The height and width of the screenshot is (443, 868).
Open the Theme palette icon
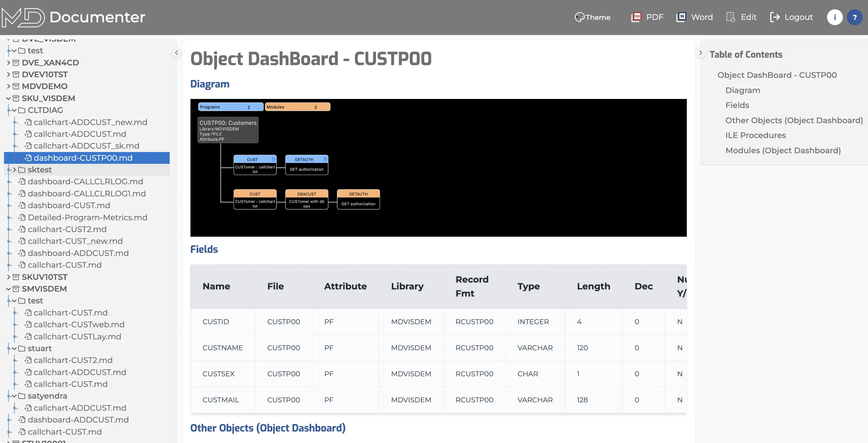pyautogui.click(x=579, y=17)
